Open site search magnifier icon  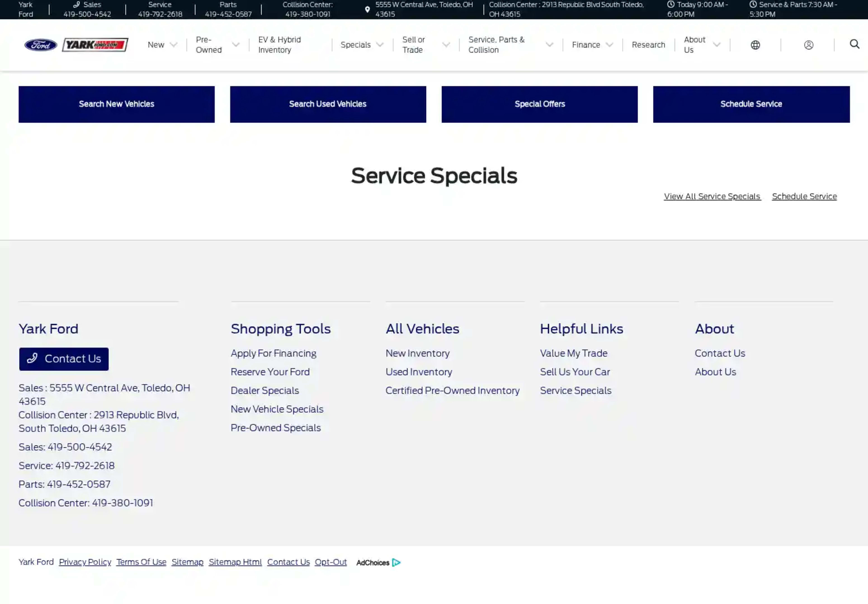(x=854, y=44)
